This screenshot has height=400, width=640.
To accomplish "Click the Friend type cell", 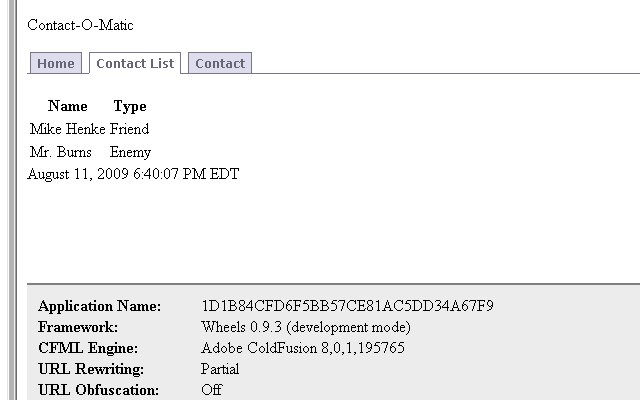I will pos(129,129).
